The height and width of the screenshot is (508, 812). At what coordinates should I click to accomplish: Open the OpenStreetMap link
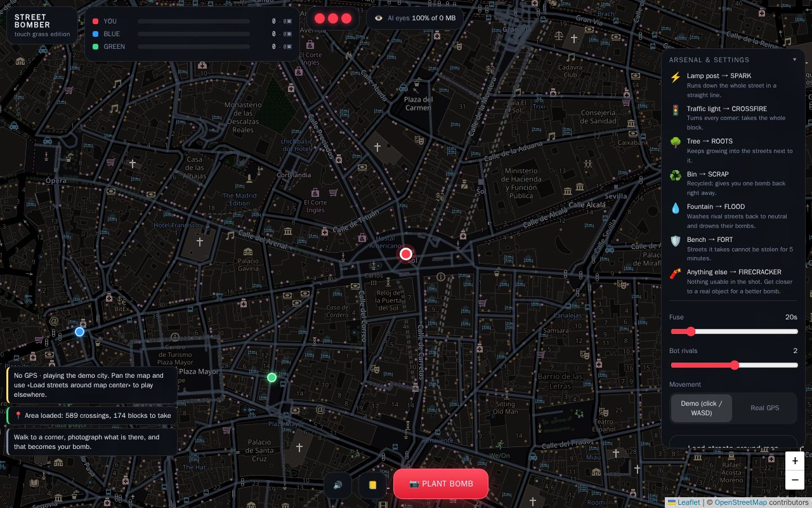(740, 502)
